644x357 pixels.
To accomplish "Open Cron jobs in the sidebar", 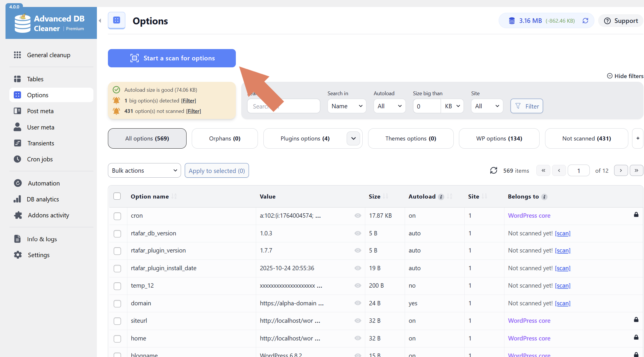I will pos(40,159).
